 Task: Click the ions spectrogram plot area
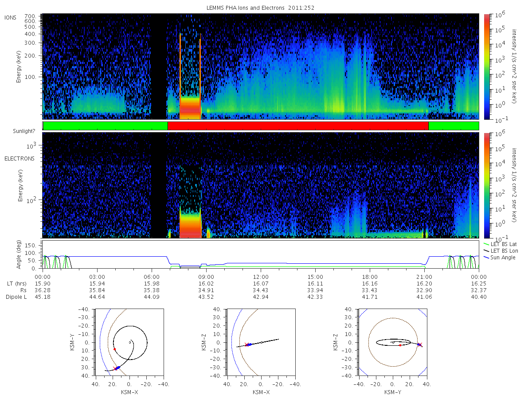[x=261, y=66]
